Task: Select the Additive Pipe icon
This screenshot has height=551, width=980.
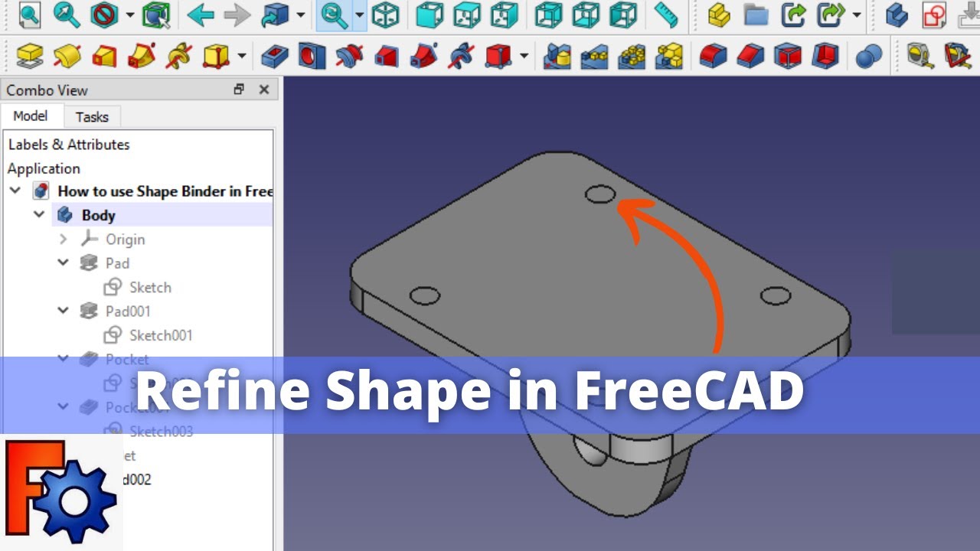Action: click(141, 55)
